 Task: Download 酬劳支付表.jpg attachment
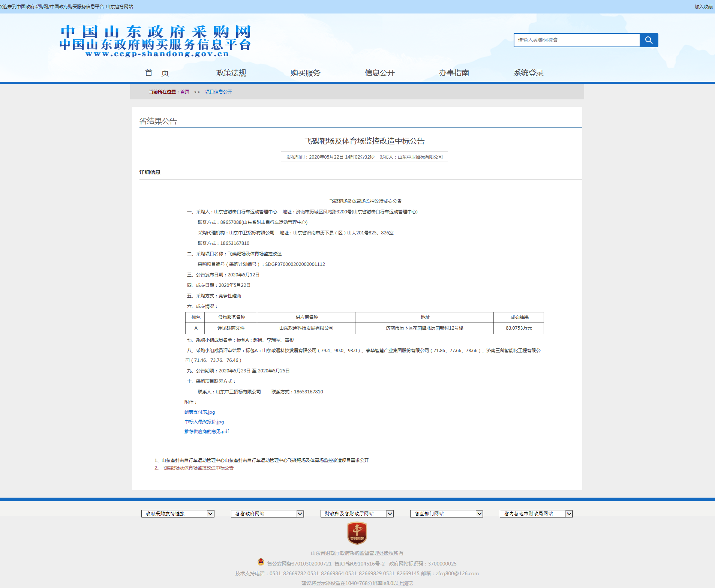pyautogui.click(x=199, y=412)
